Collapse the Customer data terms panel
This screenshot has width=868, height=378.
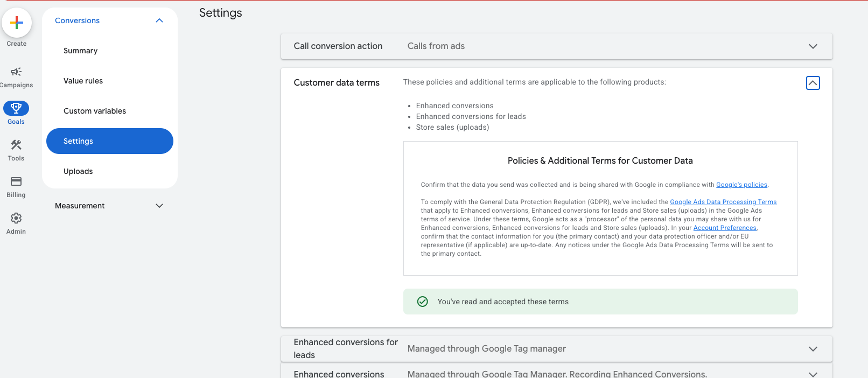tap(813, 83)
